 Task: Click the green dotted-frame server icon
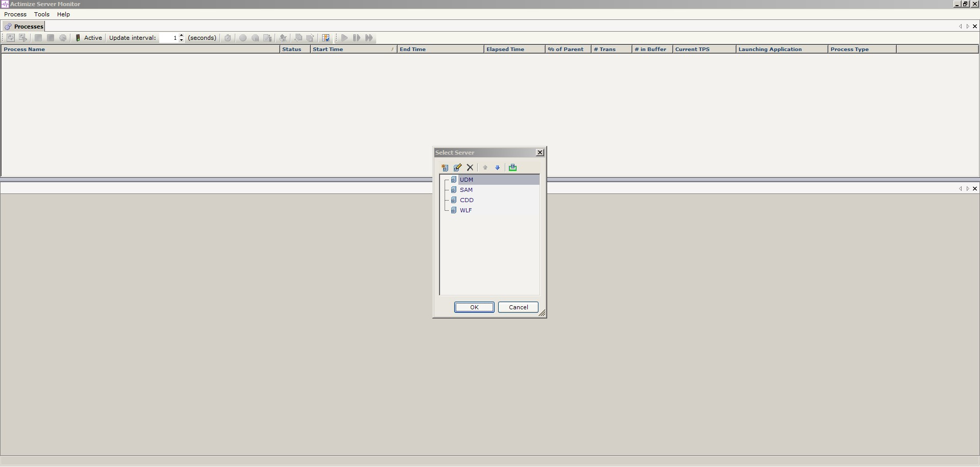tap(512, 167)
